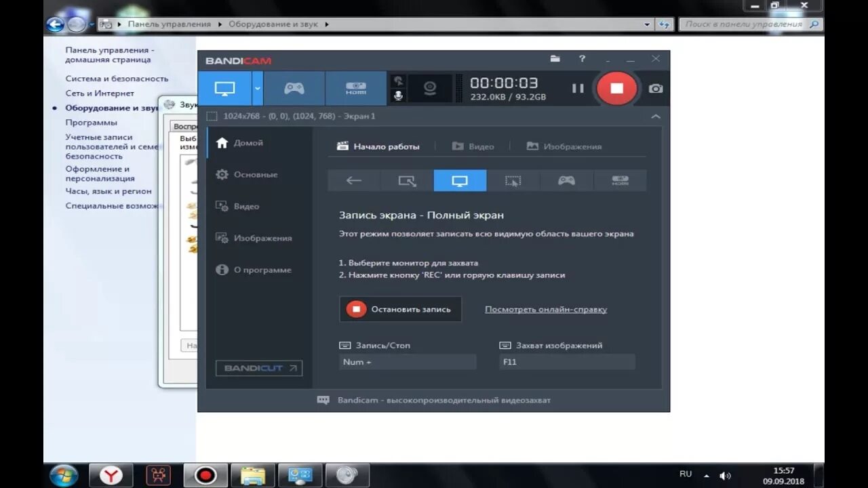Image resolution: width=868 pixels, height=488 pixels.
Task: Refresh Control Panel address bar
Action: click(665, 24)
